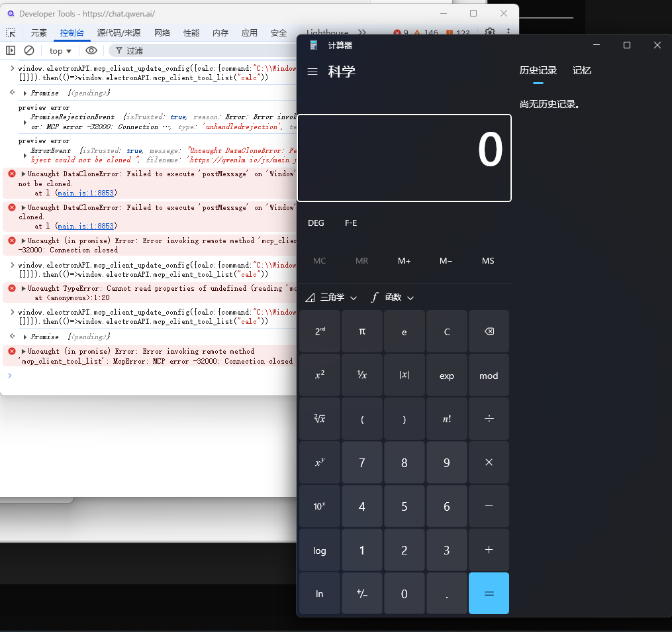This screenshot has height=632, width=672.
Task: Open first main.js:1:8853 source link
Action: (x=85, y=193)
